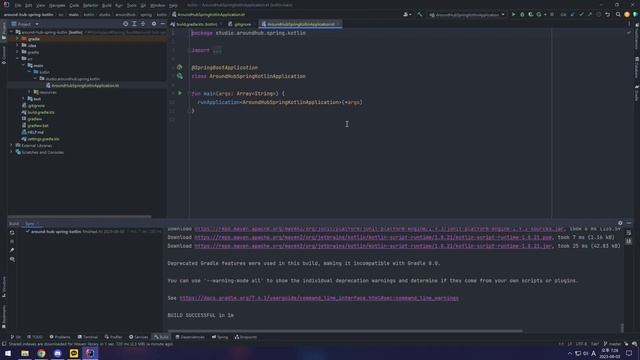
Task: Open Project panel gear options
Action: pyautogui.click(x=154, y=24)
